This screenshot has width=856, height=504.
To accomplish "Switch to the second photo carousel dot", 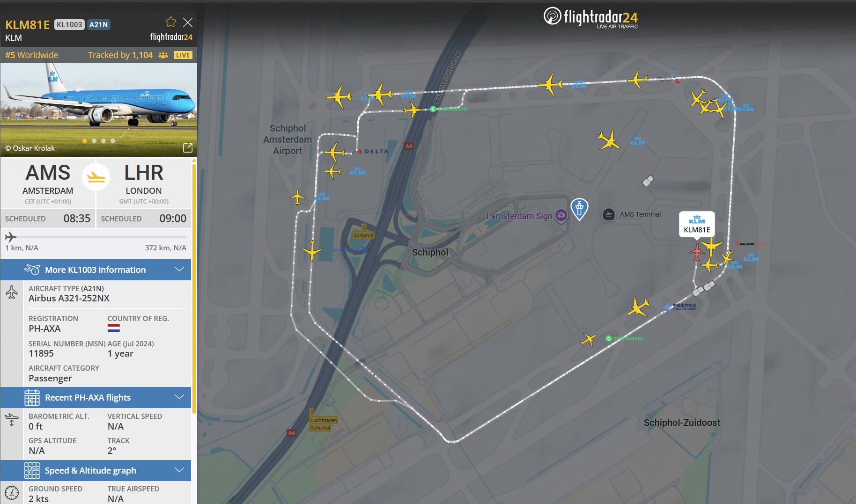I will [94, 141].
